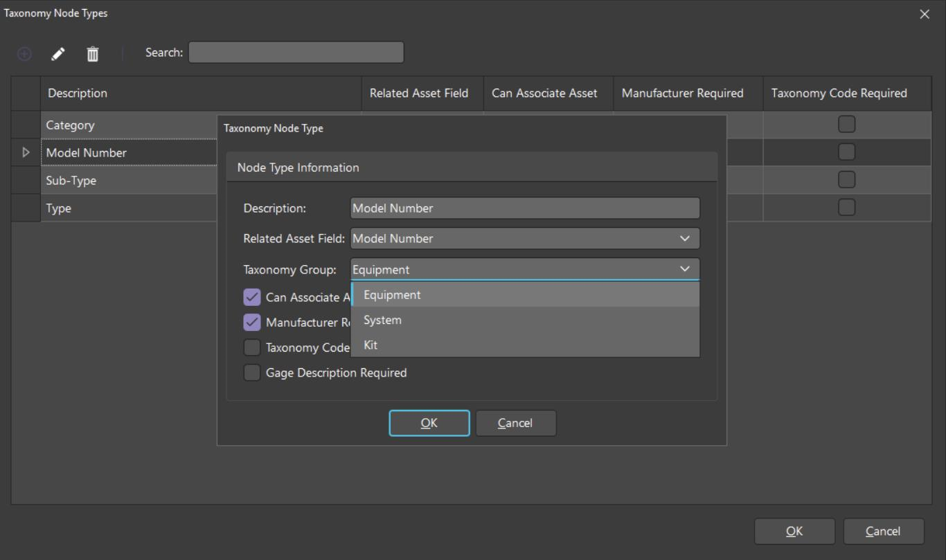Screen dimensions: 946x560
Task: Click the Description text field in dialog
Action: 525,208
